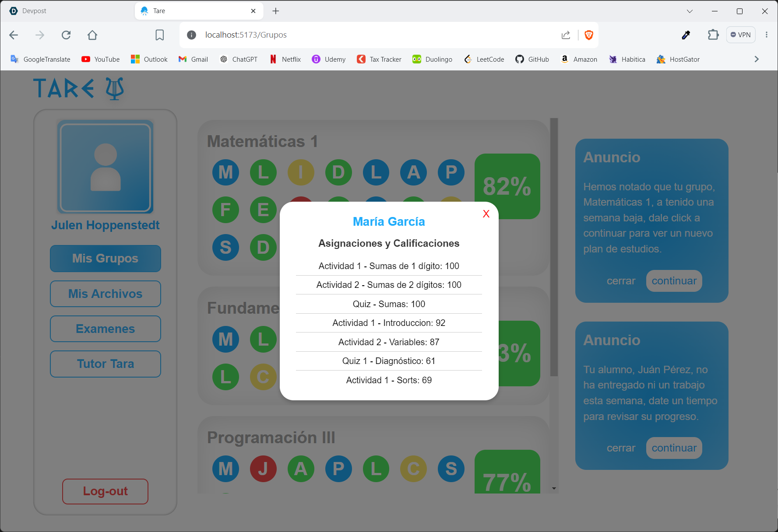
Task: Open the green D student circle in Matemáticas 1 top row
Action: point(338,172)
